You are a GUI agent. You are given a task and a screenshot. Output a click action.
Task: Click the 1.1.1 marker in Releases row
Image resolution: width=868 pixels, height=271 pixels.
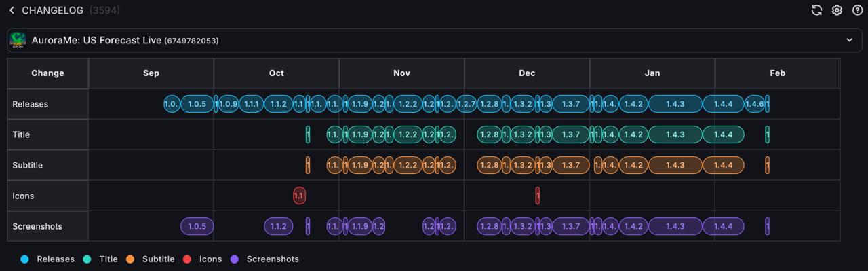tap(251, 104)
